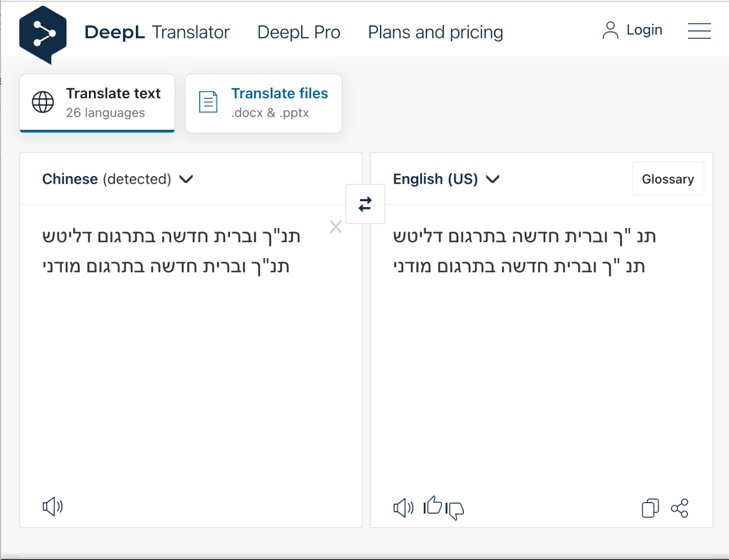Click the Login link

[x=633, y=30]
